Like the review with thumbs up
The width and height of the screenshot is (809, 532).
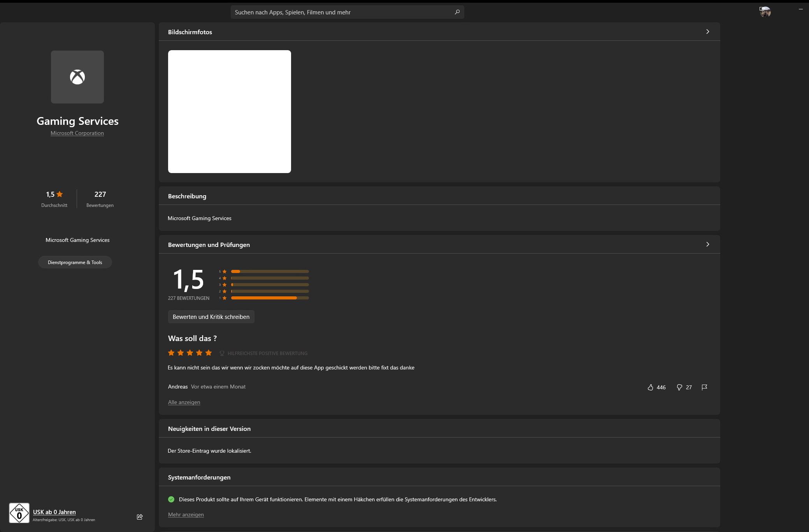coord(650,387)
